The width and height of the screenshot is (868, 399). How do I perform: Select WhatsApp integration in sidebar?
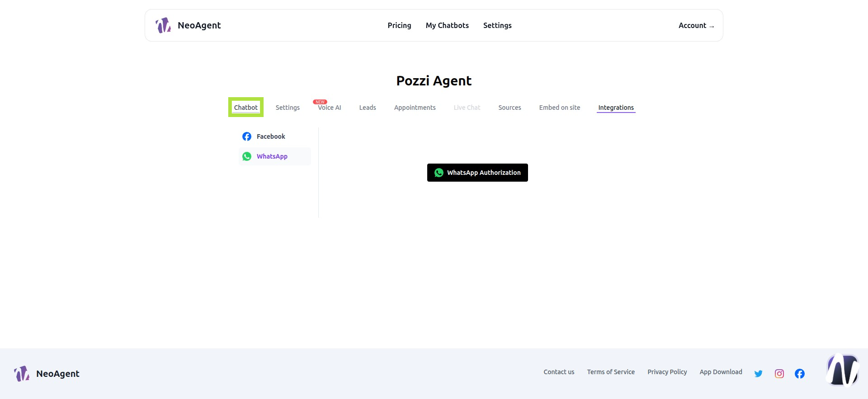(x=275, y=156)
